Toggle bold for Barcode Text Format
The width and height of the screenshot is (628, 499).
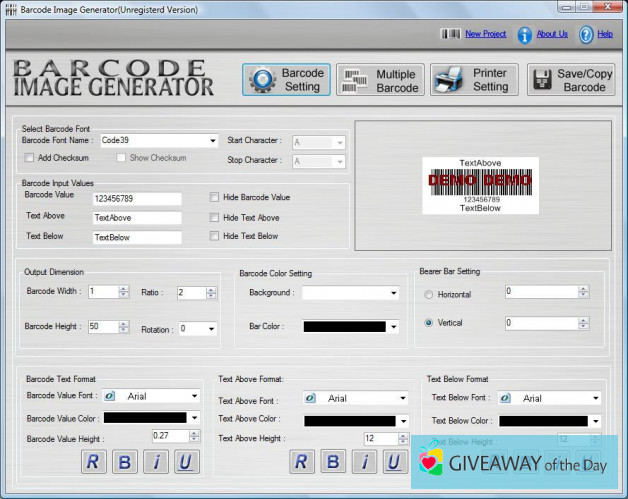pos(125,461)
